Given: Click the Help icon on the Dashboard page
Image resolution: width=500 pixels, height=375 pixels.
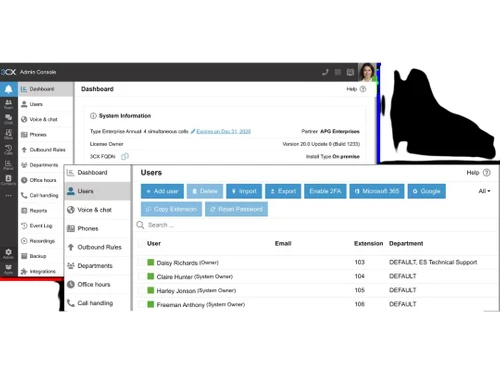Looking at the screenshot, I should [363, 89].
